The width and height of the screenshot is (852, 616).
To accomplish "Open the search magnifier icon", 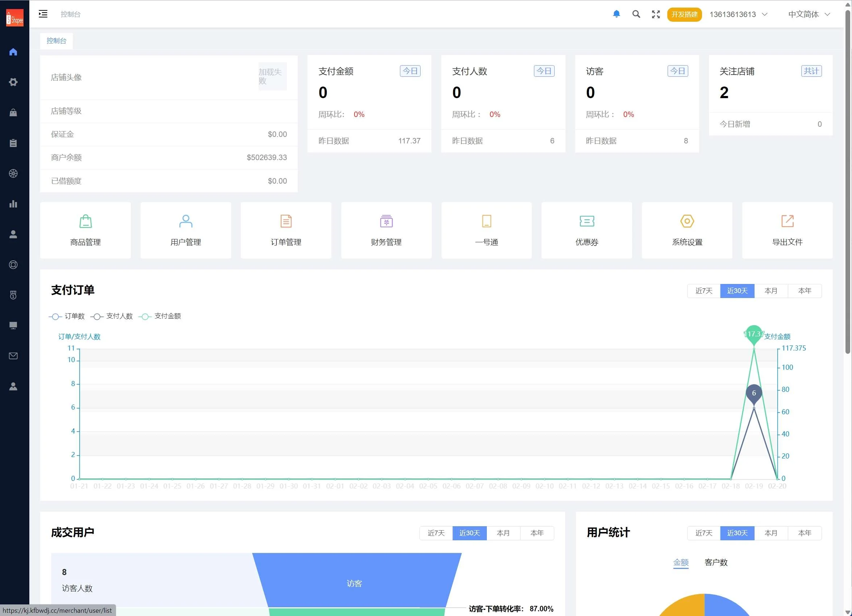I will point(636,14).
